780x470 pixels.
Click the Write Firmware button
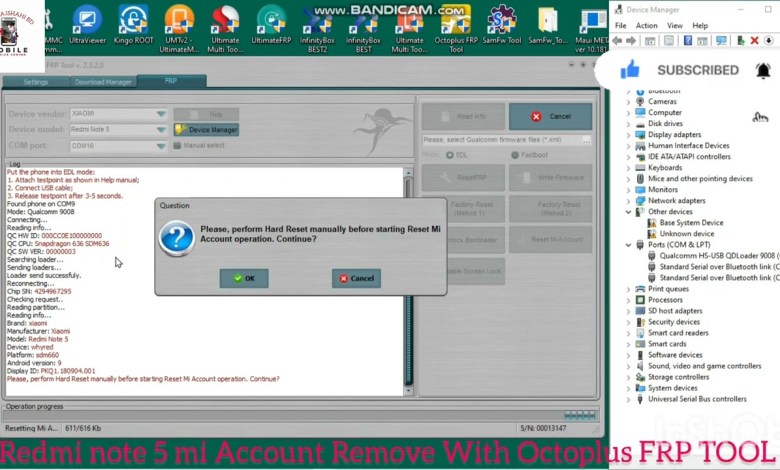point(550,178)
